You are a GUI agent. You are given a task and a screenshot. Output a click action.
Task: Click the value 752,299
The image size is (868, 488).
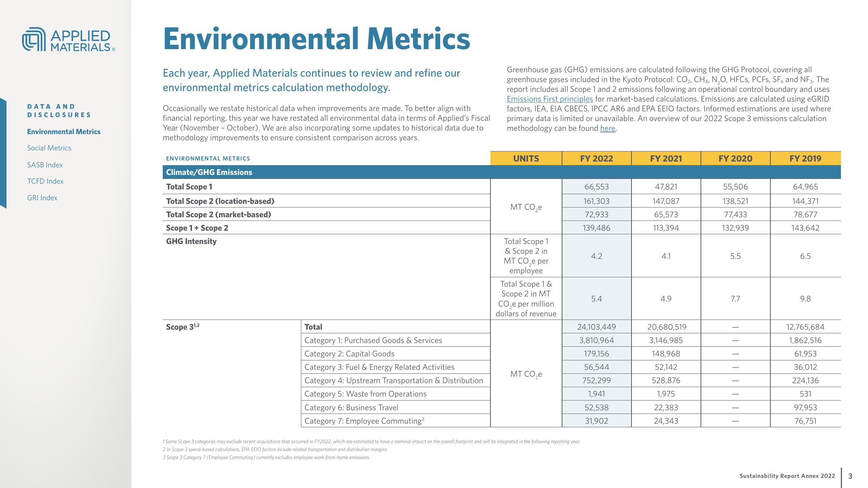click(596, 380)
